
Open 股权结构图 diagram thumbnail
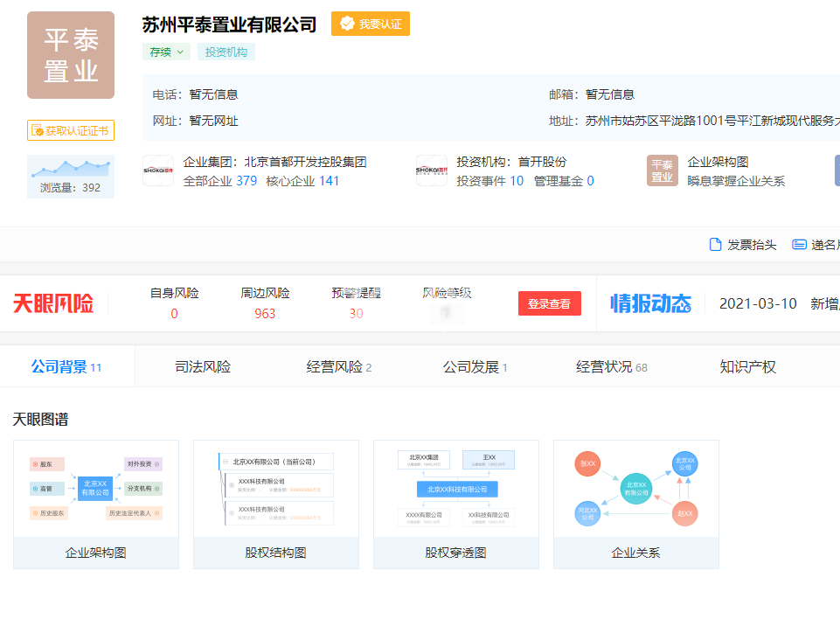[276, 504]
